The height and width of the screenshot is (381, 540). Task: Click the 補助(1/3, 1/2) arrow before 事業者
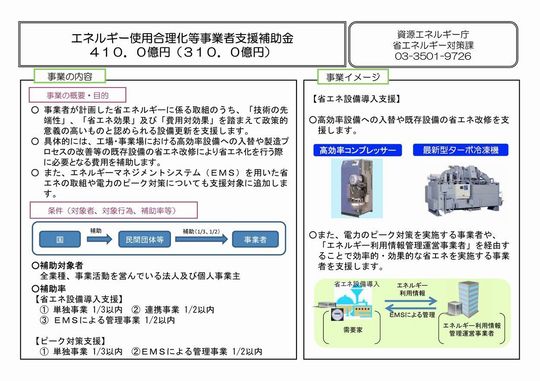click(201, 238)
